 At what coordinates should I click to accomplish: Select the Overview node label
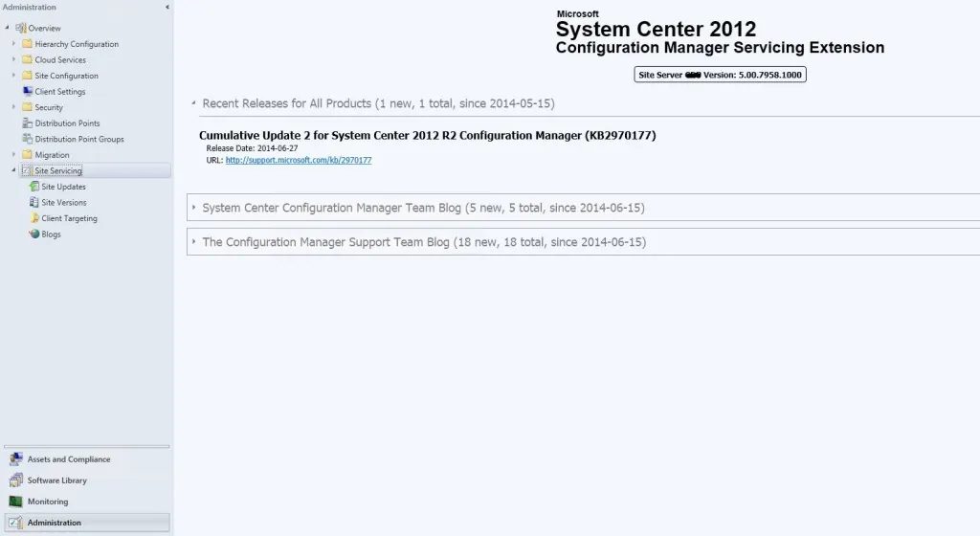pos(44,28)
